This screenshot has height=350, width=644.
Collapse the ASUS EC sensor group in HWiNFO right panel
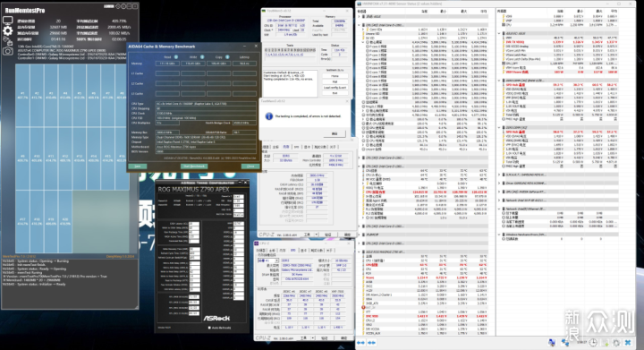(x=499, y=33)
